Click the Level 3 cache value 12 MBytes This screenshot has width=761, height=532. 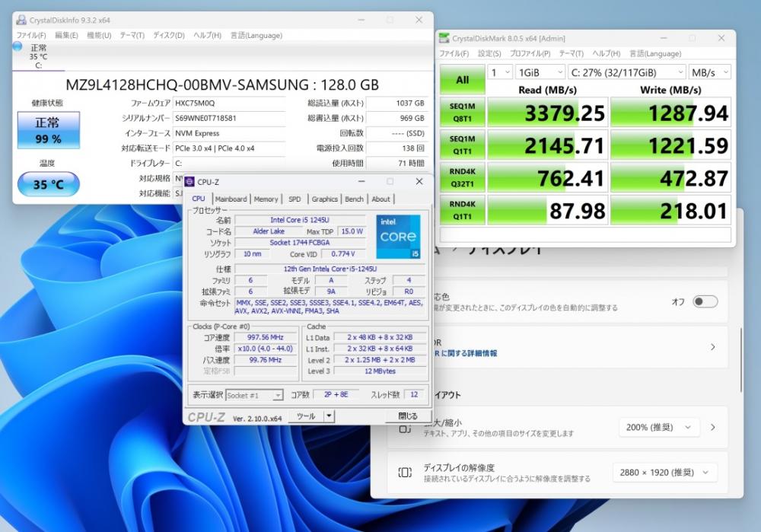click(380, 371)
